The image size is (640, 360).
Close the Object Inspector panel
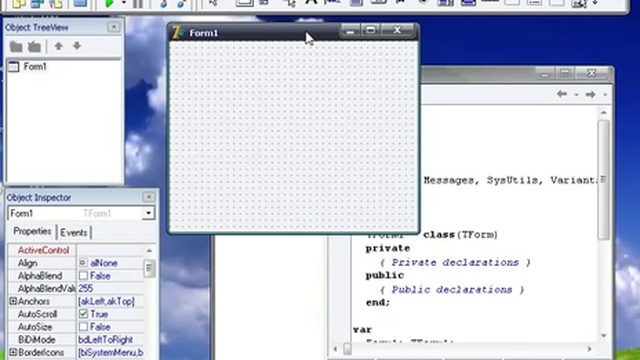[x=149, y=197]
